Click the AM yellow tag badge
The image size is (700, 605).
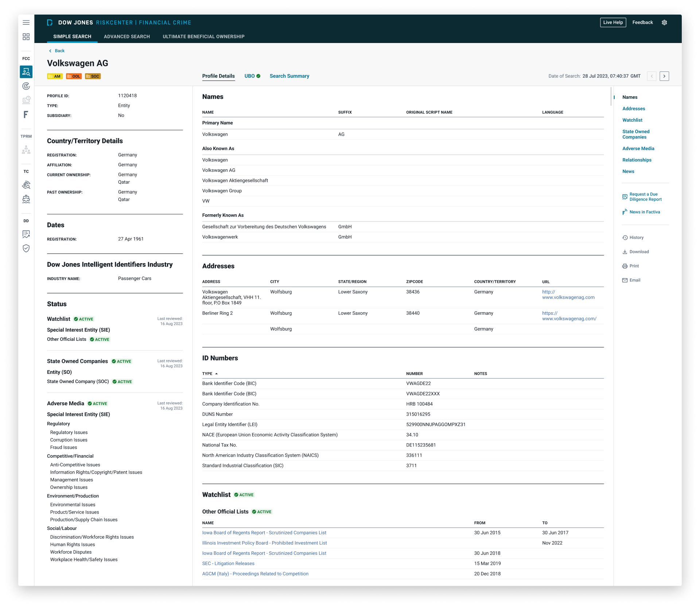tap(55, 76)
